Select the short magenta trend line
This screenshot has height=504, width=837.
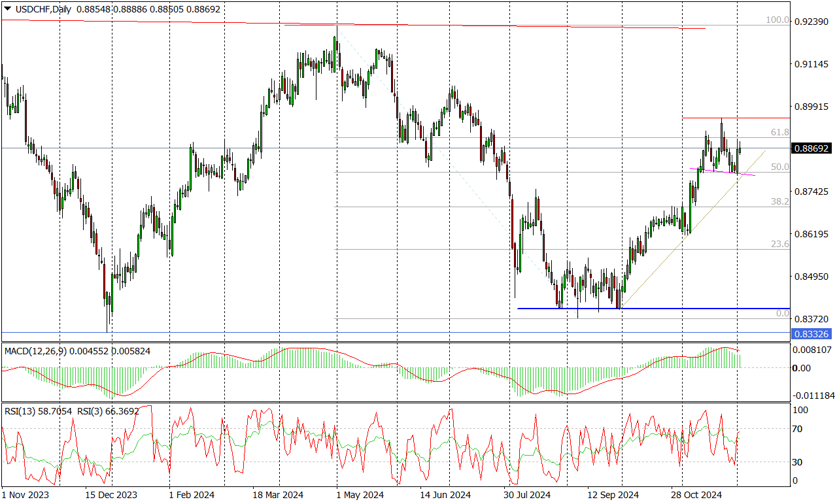(x=723, y=172)
